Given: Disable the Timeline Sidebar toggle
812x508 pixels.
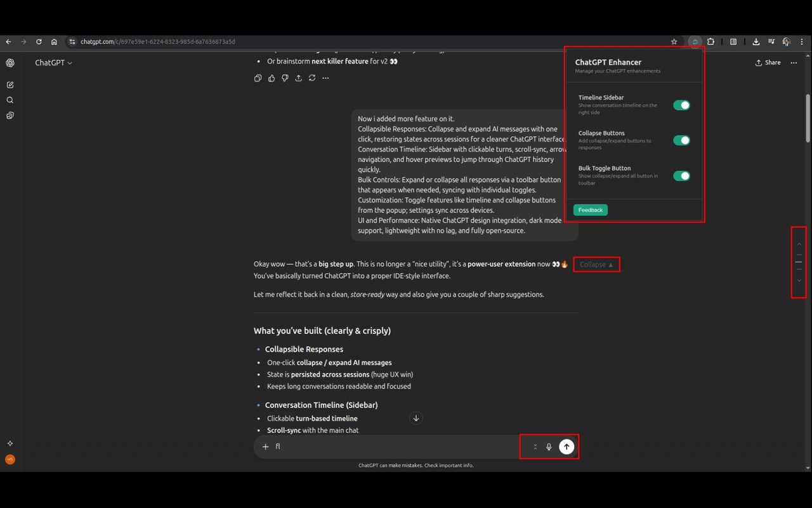Looking at the screenshot, I should (x=681, y=105).
